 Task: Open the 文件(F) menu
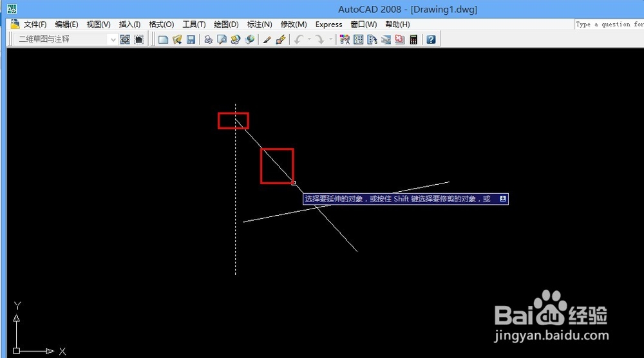tap(35, 24)
